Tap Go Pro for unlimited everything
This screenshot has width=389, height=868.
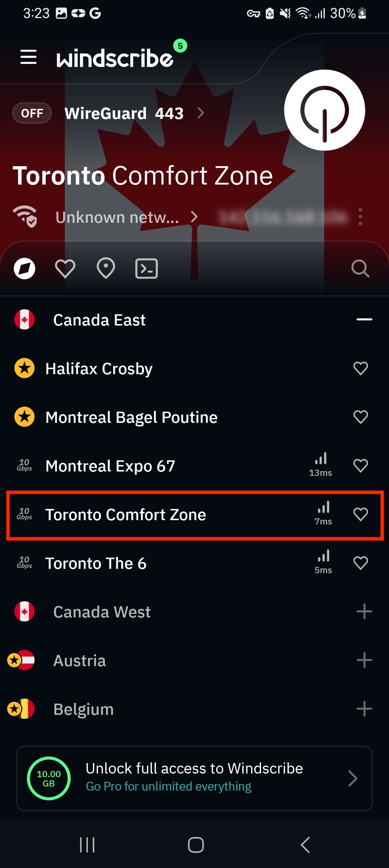[169, 786]
